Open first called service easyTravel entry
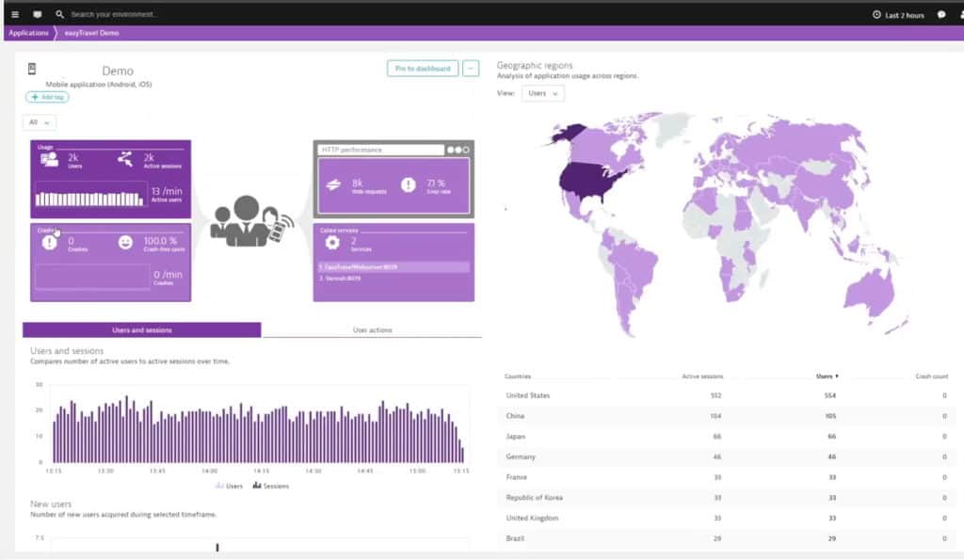Image resolution: width=964 pixels, height=560 pixels. click(394, 267)
